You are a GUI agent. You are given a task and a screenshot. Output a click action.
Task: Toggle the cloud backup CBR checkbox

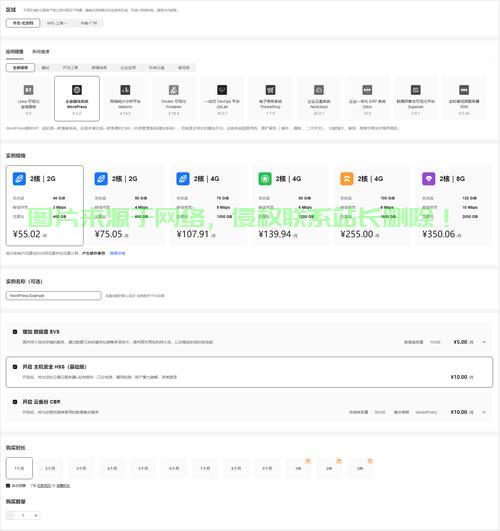[x=15, y=402]
